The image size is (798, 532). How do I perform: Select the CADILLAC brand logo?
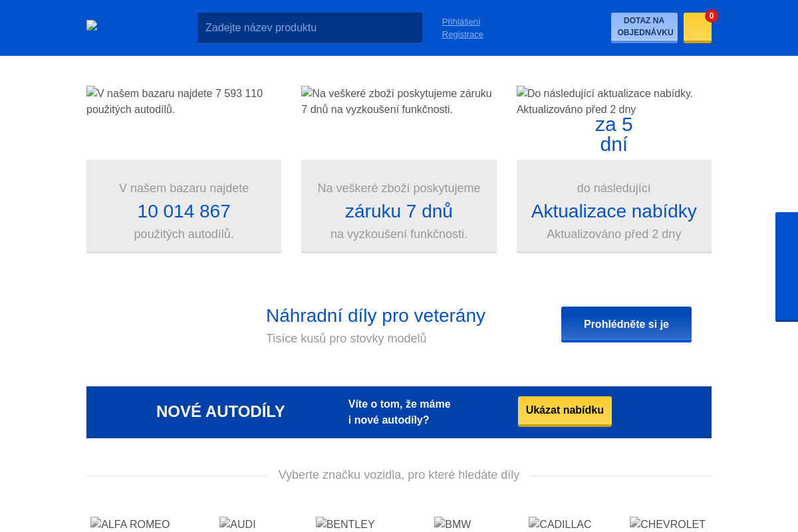[560, 524]
